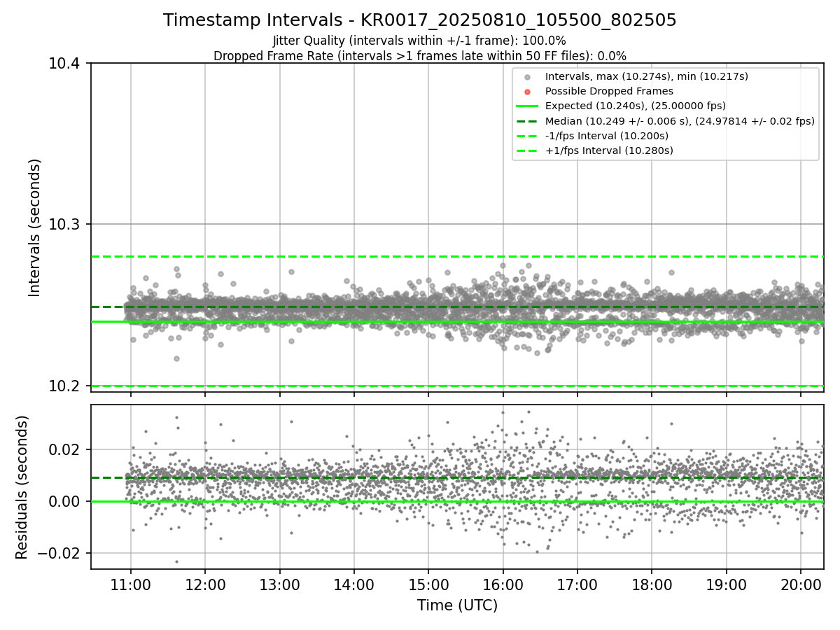Viewport: 840px width, 630px height.
Task: Click the red dot marker for Possible Dropped Frames
Action: 527,92
